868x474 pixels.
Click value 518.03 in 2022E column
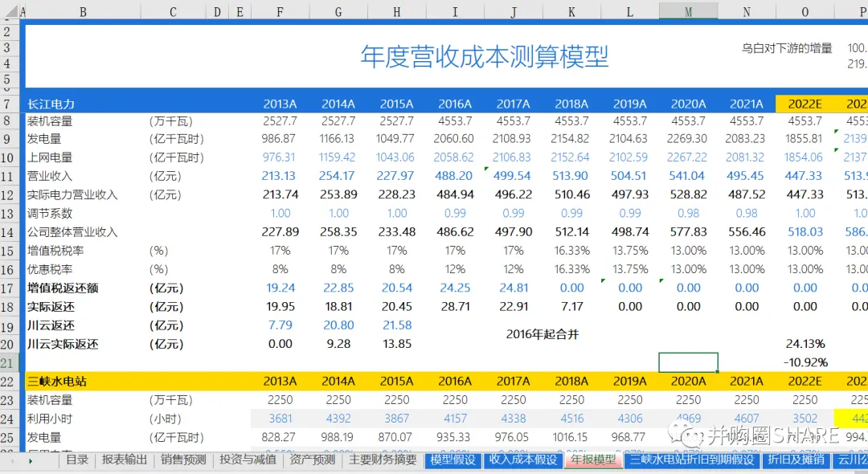pyautogui.click(x=805, y=232)
